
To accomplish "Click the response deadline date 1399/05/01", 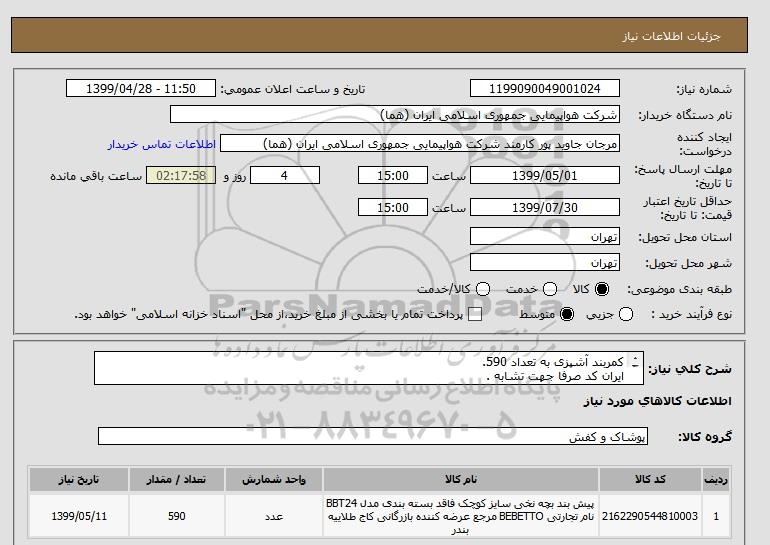I will pyautogui.click(x=545, y=175).
